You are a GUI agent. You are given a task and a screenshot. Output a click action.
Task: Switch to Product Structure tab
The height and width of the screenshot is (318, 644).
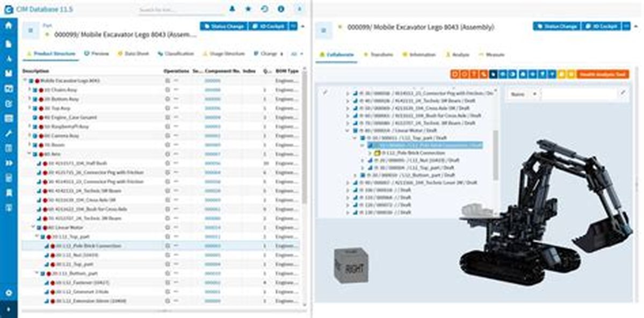[x=51, y=54]
